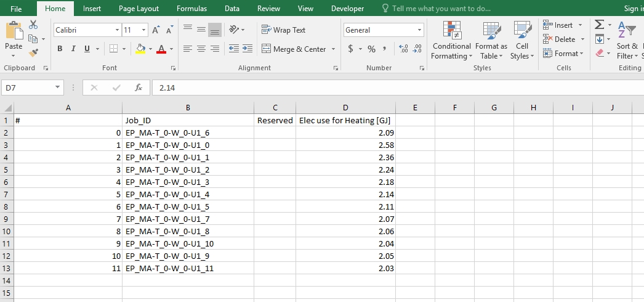The width and height of the screenshot is (644, 302).
Task: Click the Orientation text angle icon
Action: tap(234, 30)
